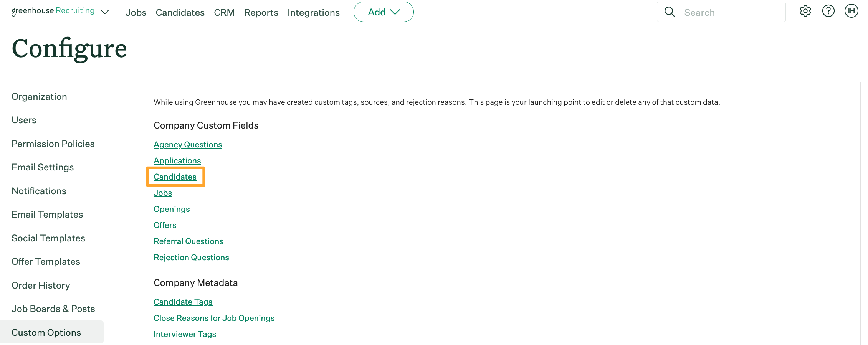The width and height of the screenshot is (868, 345).
Task: Open the IH user avatar menu
Action: click(851, 11)
